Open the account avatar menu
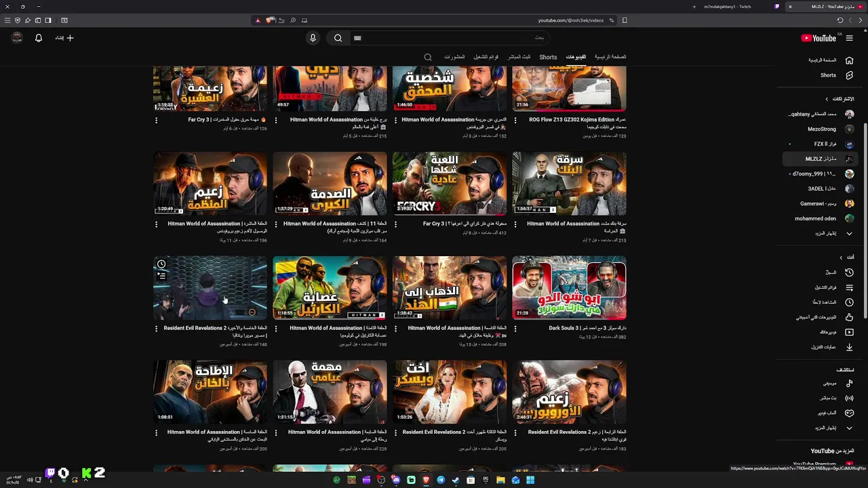The width and height of the screenshot is (868, 488). (17, 38)
